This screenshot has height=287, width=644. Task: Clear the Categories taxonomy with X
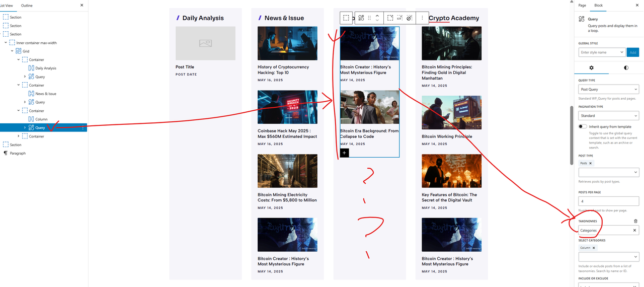point(634,230)
